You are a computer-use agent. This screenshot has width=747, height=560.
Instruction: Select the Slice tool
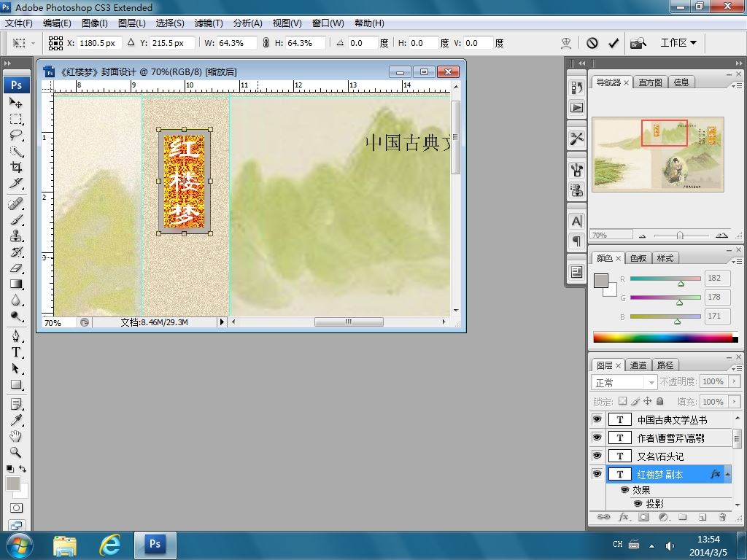coord(16,183)
